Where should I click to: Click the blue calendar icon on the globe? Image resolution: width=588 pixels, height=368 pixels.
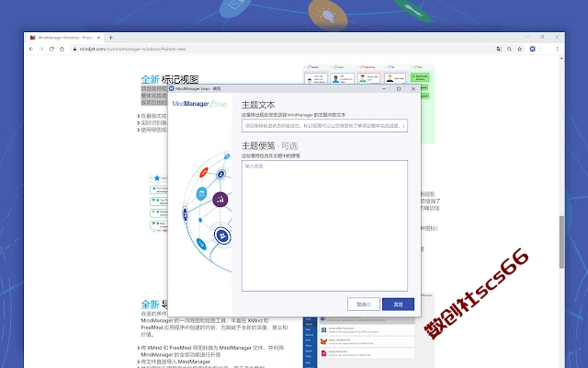coord(202,194)
